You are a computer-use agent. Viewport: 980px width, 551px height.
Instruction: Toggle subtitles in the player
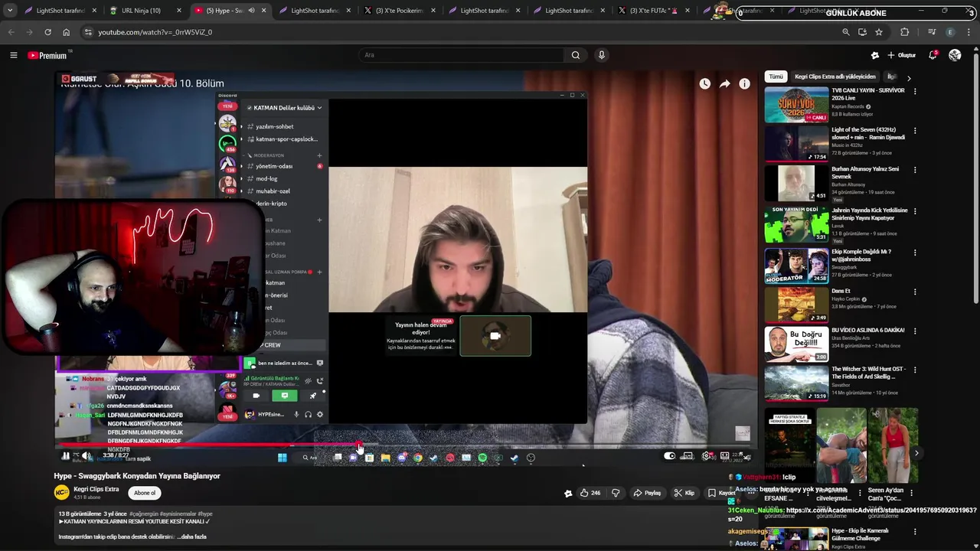(688, 456)
